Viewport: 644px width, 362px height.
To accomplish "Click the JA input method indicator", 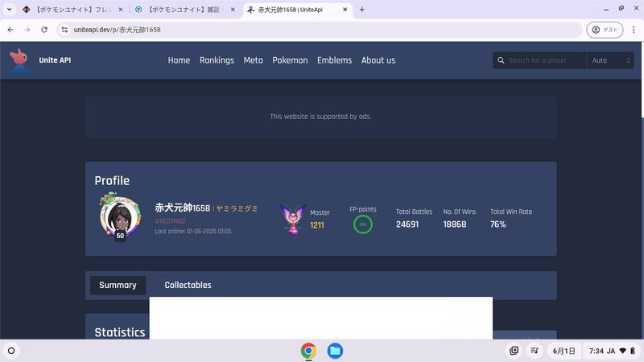I will [x=611, y=351].
